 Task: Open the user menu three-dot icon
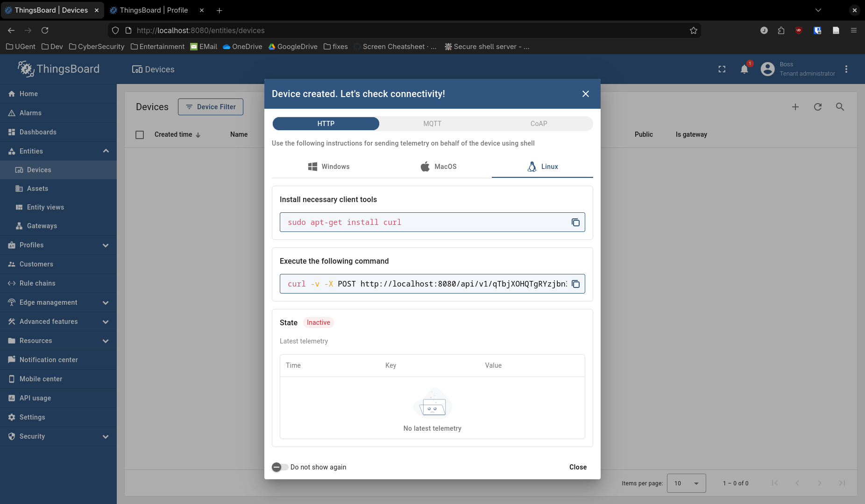[846, 70]
